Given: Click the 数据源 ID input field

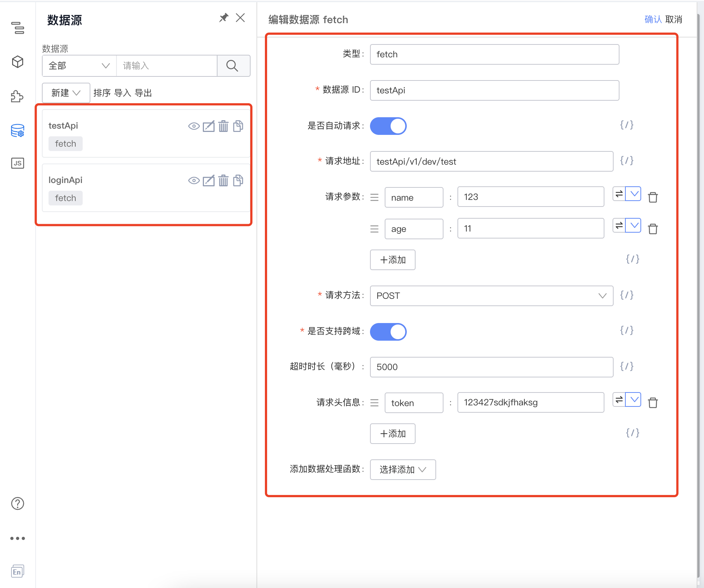Looking at the screenshot, I should point(494,90).
